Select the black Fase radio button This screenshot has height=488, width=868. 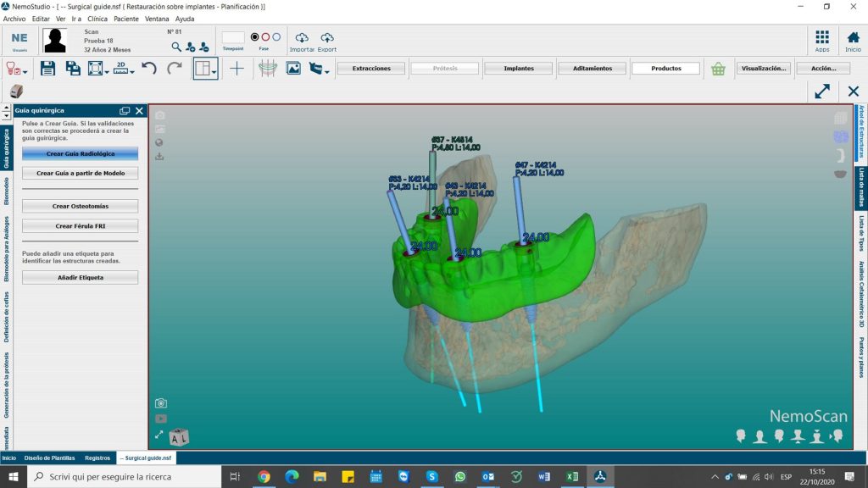[x=254, y=37]
